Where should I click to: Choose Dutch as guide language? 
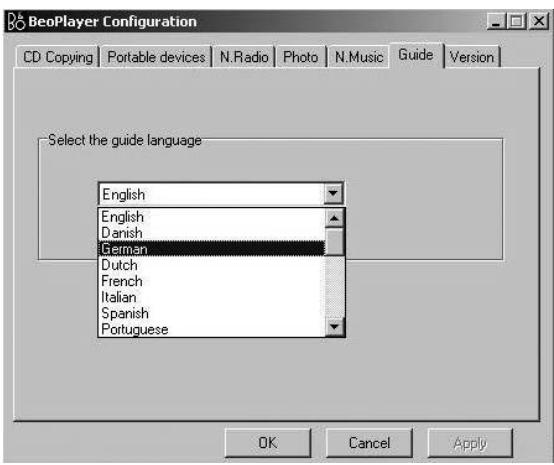[211, 265]
